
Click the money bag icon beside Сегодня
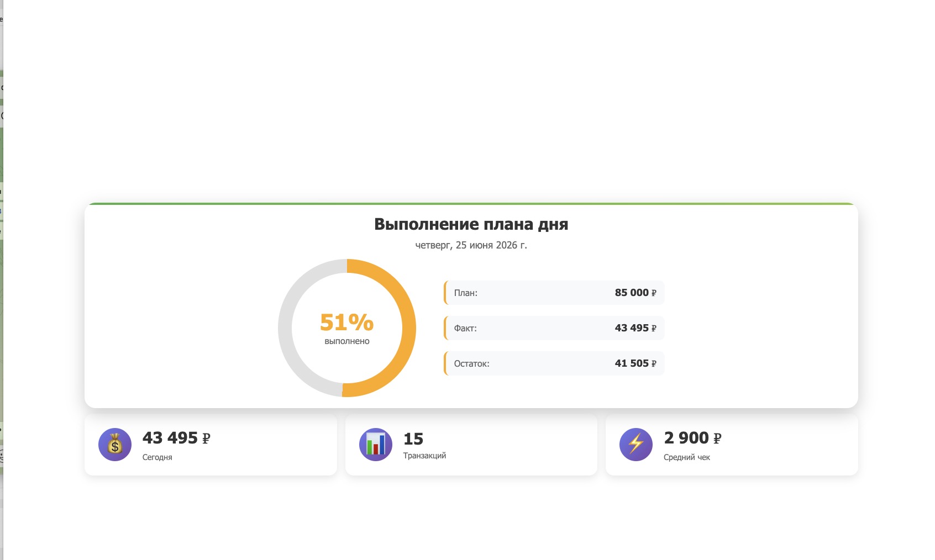(x=115, y=445)
